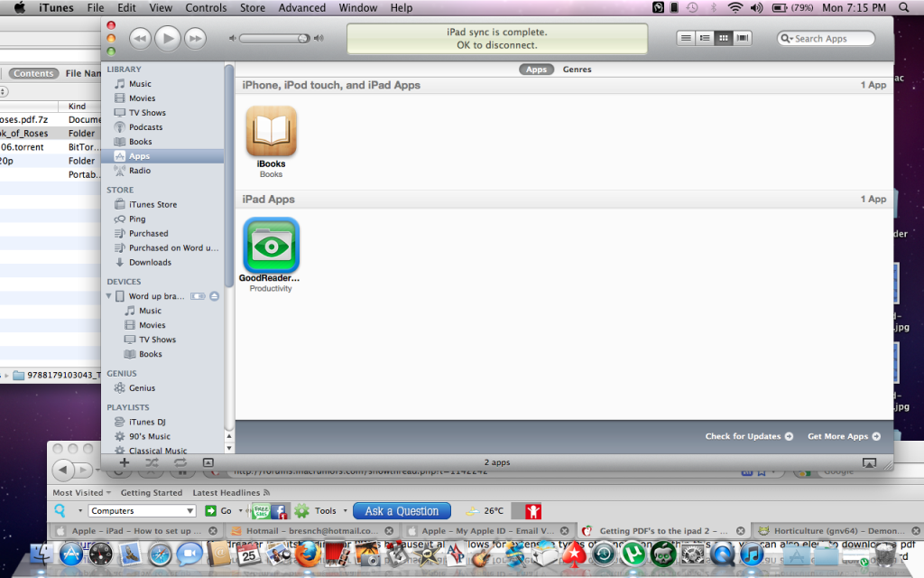Open Spotlight search in menu bar

pos(903,7)
